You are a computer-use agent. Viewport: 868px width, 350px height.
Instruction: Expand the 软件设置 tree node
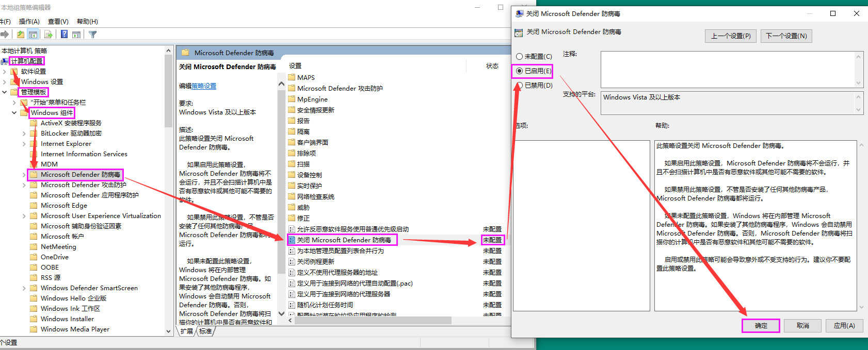coord(5,71)
